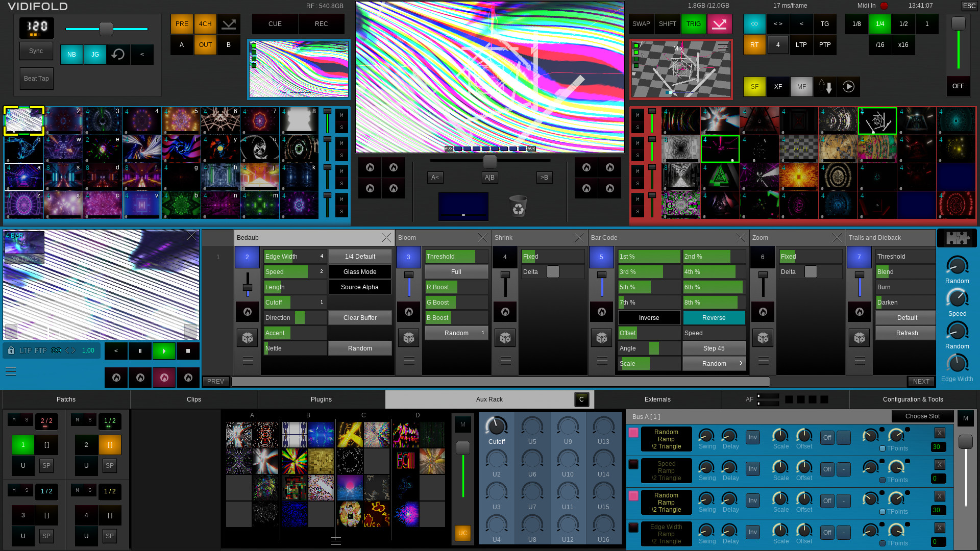Click the Edge Width parameter bar

[295, 257]
